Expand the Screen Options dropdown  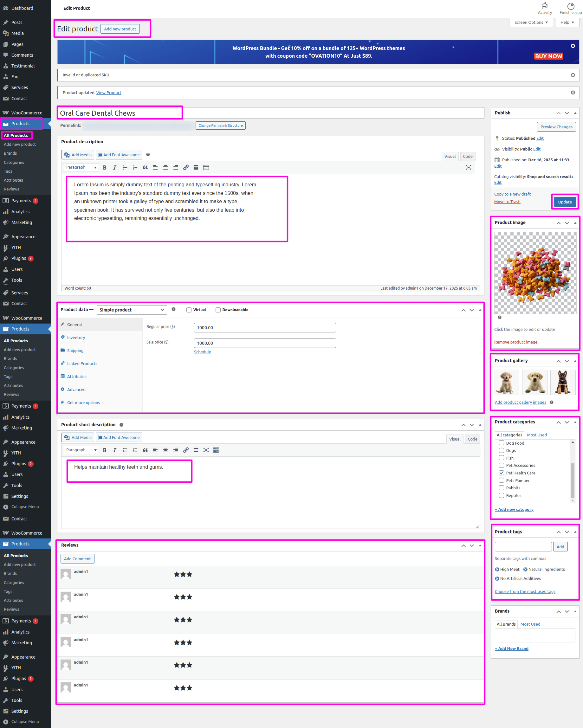point(531,22)
